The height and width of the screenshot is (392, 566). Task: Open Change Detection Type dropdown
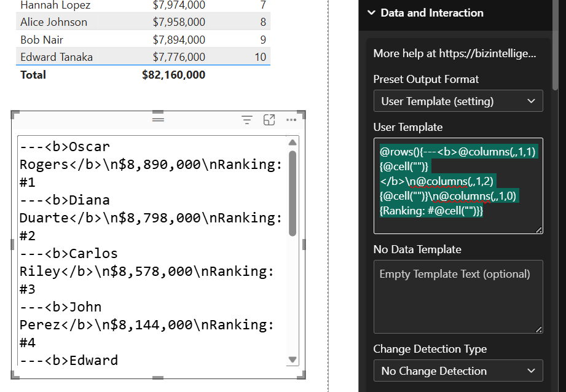(x=458, y=370)
